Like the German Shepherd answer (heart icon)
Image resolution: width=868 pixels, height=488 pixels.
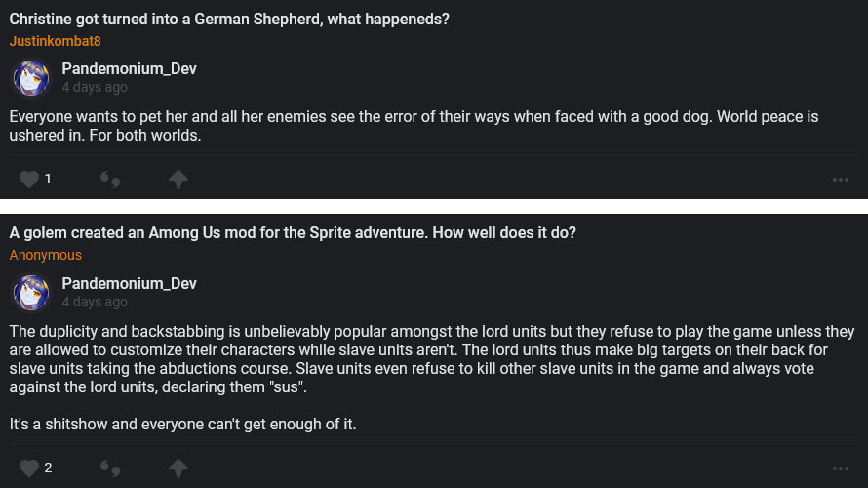[x=29, y=179]
